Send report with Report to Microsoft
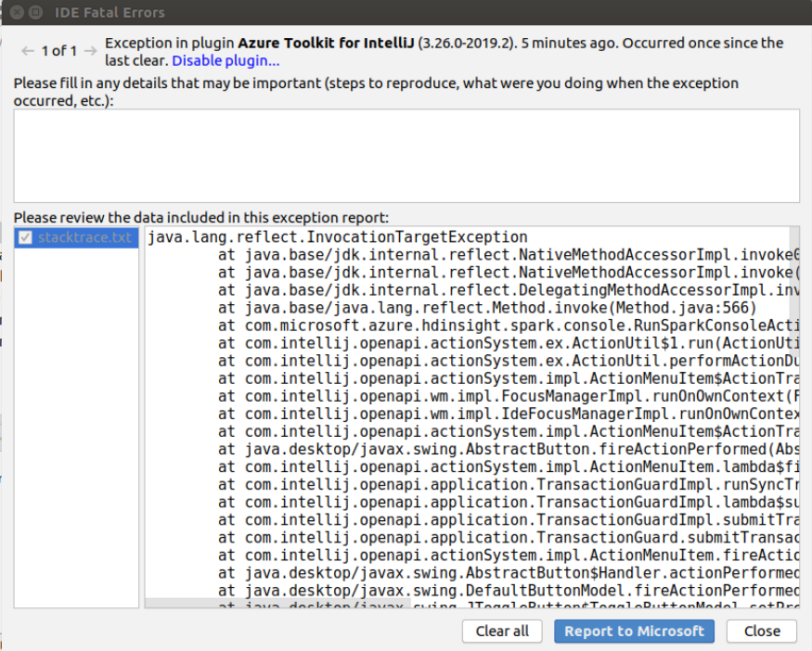This screenshot has height=651, width=812. pyautogui.click(x=634, y=632)
